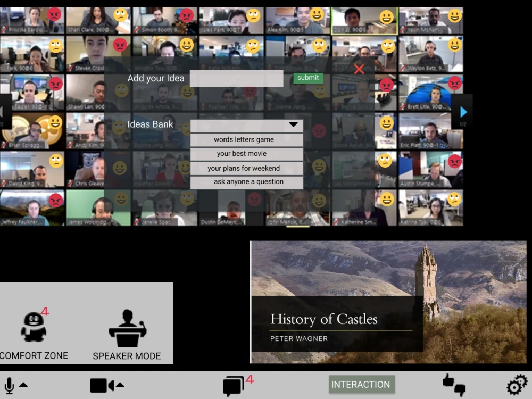
Task: Select Jules Park video tile
Action: tap(231, 20)
